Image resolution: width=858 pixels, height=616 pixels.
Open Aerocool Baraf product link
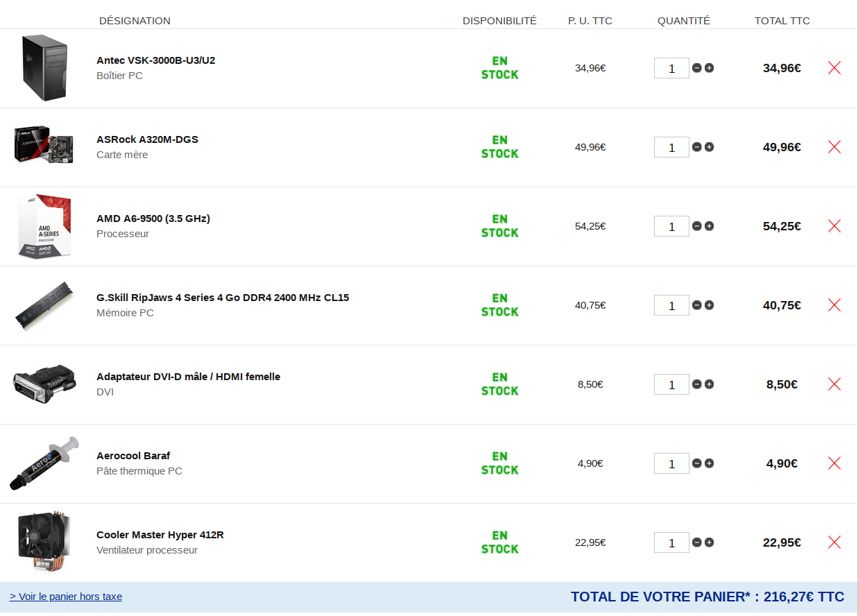coord(133,456)
